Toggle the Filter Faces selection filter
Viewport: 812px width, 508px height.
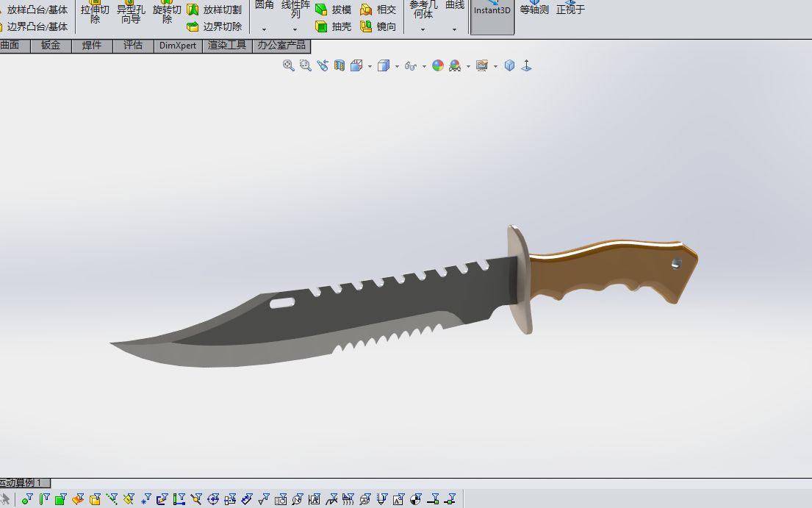pos(60,499)
